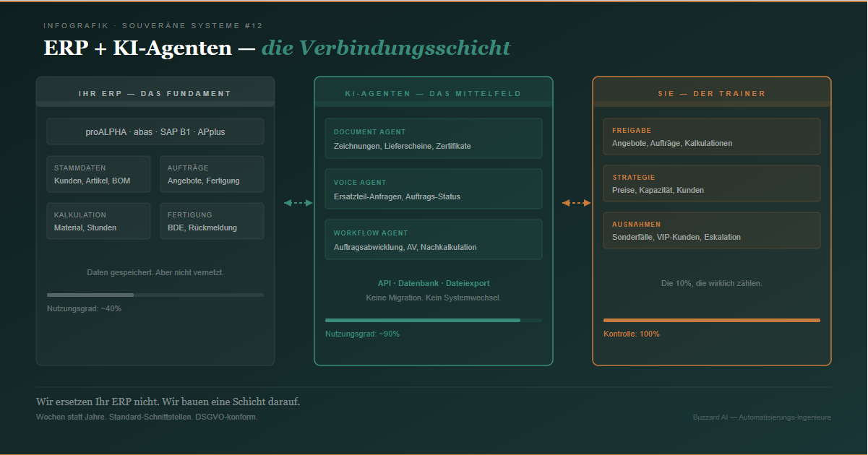The height and width of the screenshot is (455, 868).
Task: Select the Workflow Agent card
Action: pyautogui.click(x=433, y=239)
